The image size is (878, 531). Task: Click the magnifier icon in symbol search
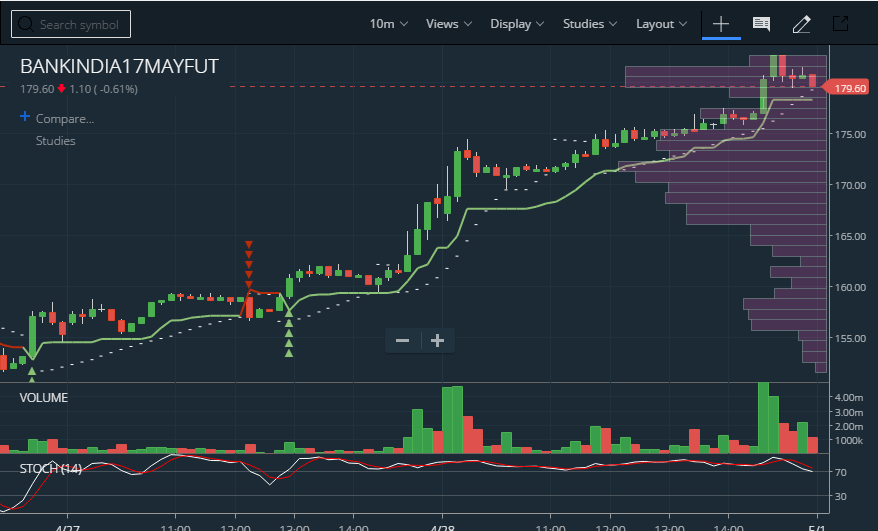click(25, 24)
